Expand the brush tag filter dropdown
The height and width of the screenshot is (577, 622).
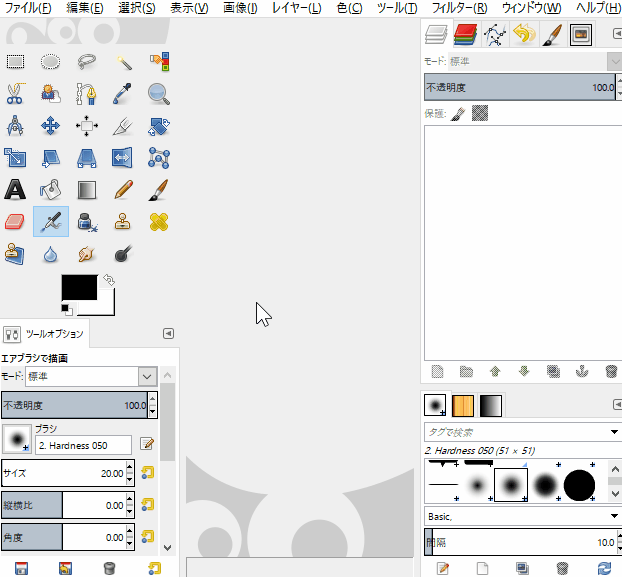click(x=614, y=432)
